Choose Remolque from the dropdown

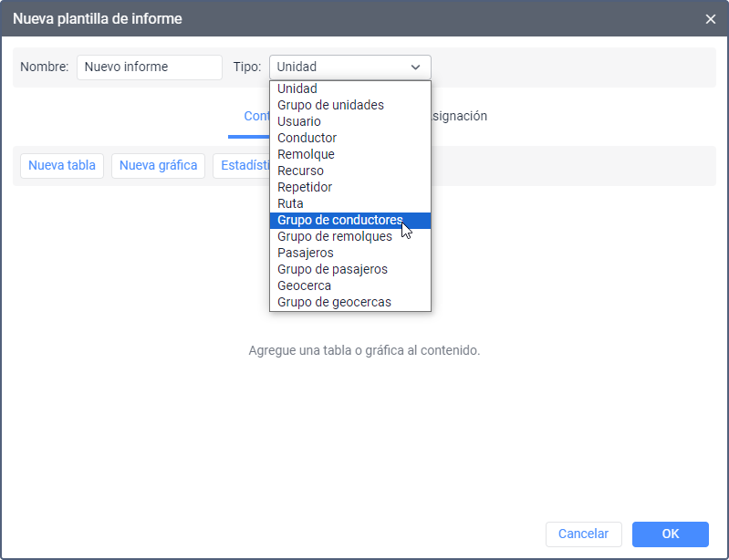click(x=306, y=154)
